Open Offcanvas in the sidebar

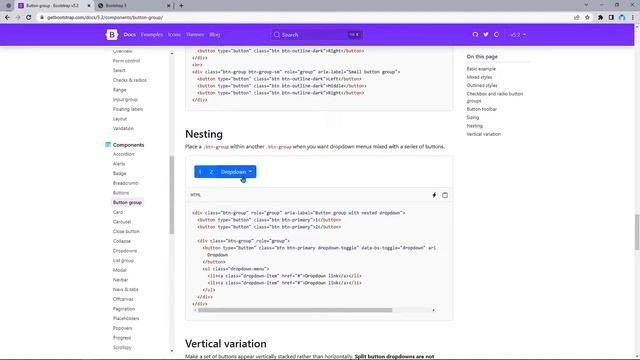(x=123, y=299)
